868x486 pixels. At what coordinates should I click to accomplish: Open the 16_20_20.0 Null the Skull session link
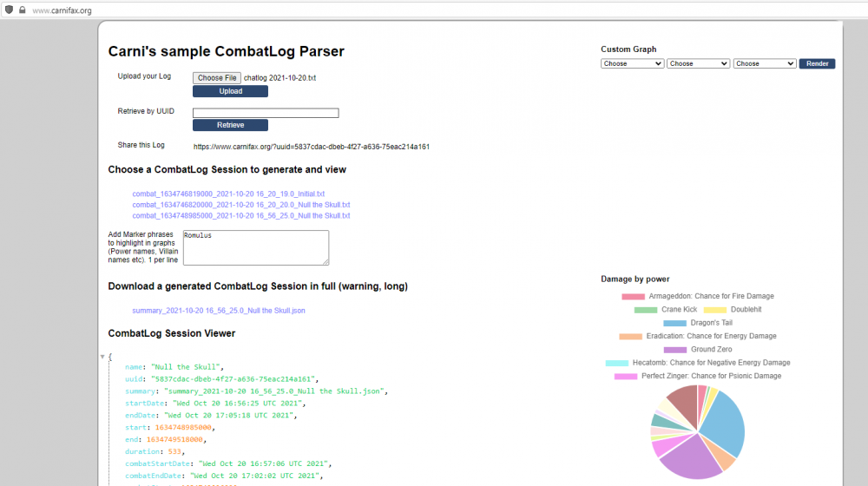tap(240, 205)
